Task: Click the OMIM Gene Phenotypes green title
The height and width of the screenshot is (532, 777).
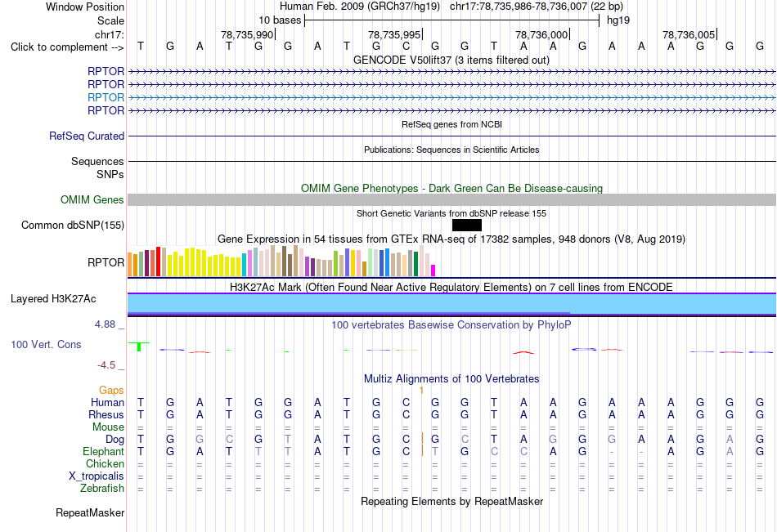Action: click(x=451, y=188)
